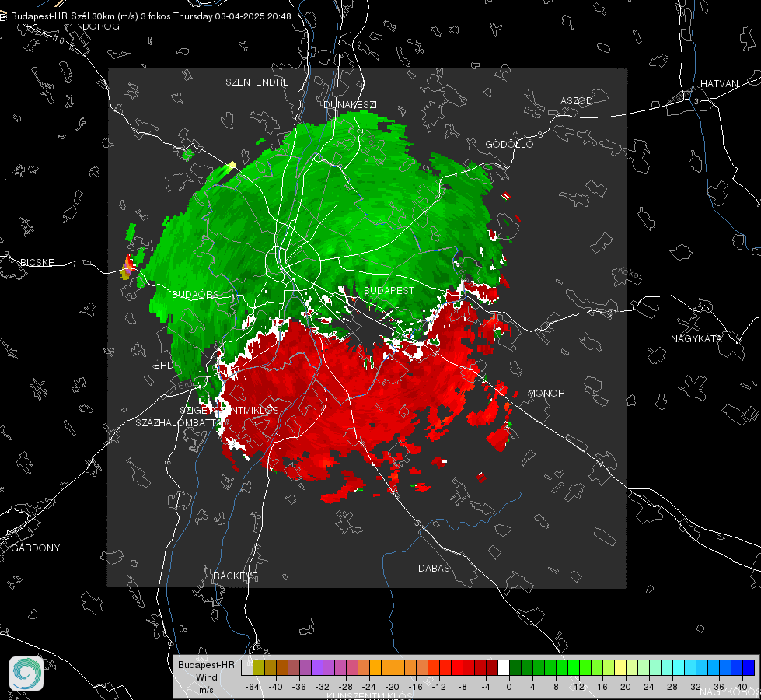Click the DABAS map label

click(434, 568)
